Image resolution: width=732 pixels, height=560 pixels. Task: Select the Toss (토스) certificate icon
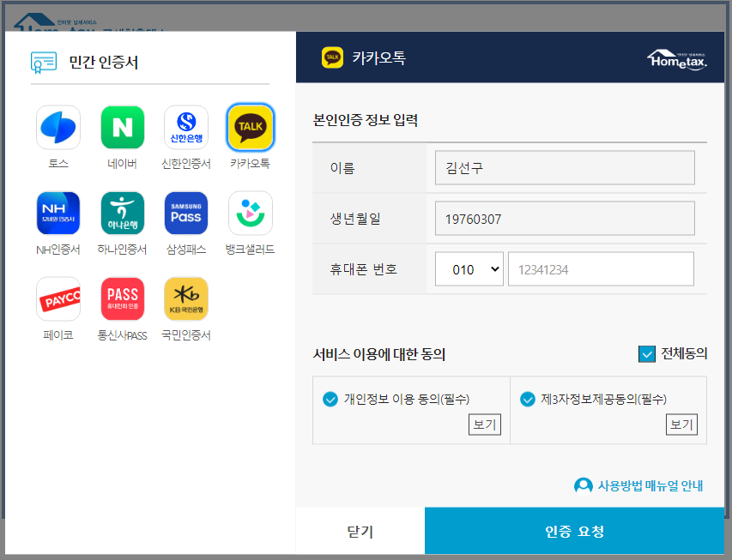(x=58, y=128)
